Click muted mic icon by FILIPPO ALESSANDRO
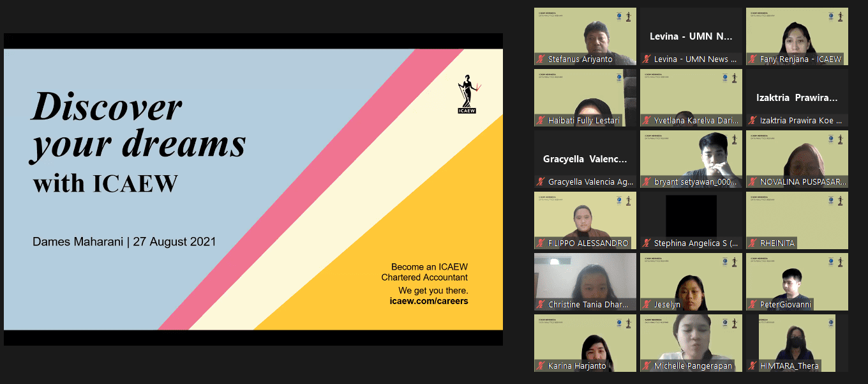This screenshot has height=384, width=868. click(541, 243)
